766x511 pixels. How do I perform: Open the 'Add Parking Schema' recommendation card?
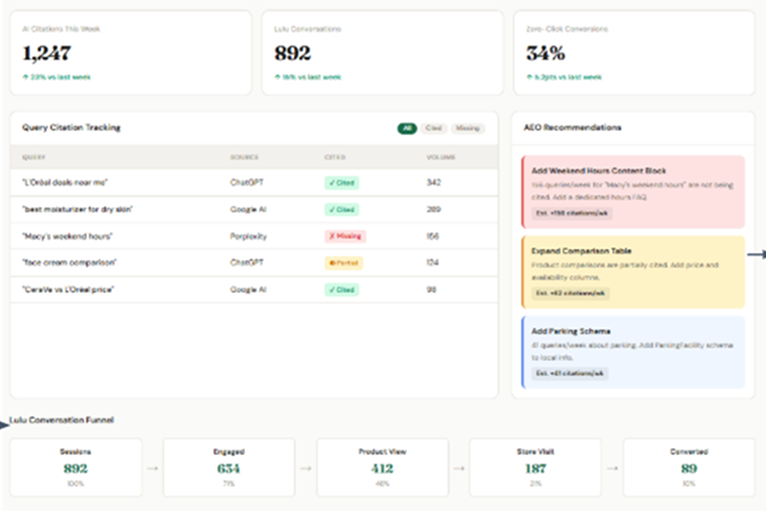click(x=632, y=352)
